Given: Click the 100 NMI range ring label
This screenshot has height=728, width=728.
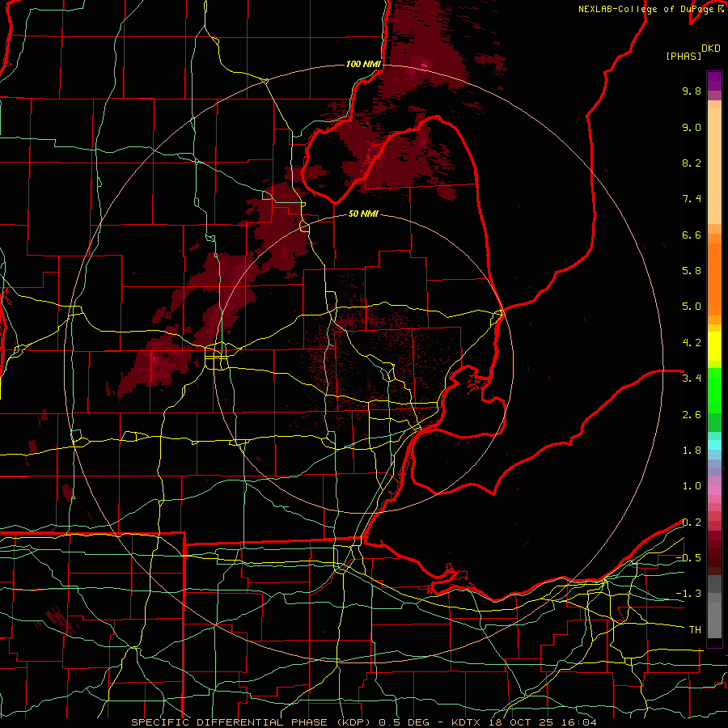Looking at the screenshot, I should coord(363,64).
